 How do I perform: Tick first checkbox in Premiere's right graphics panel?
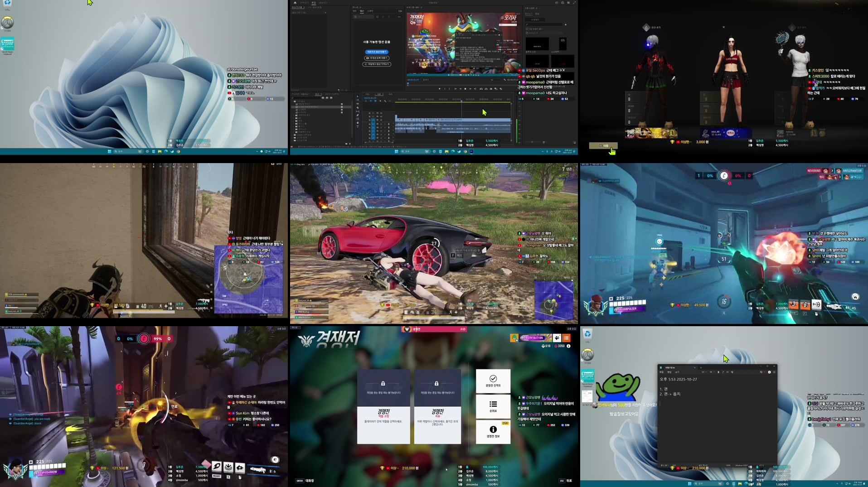click(x=527, y=29)
